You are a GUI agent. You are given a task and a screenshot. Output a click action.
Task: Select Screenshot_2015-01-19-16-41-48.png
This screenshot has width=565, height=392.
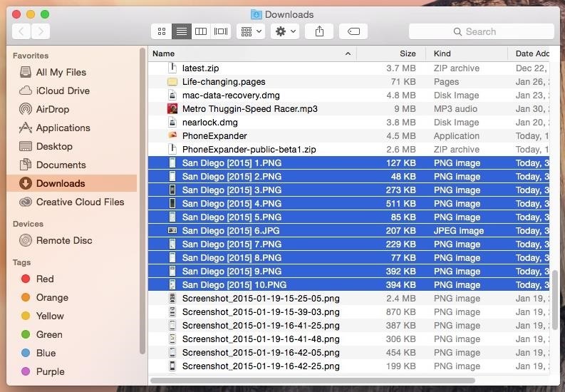pos(349,339)
